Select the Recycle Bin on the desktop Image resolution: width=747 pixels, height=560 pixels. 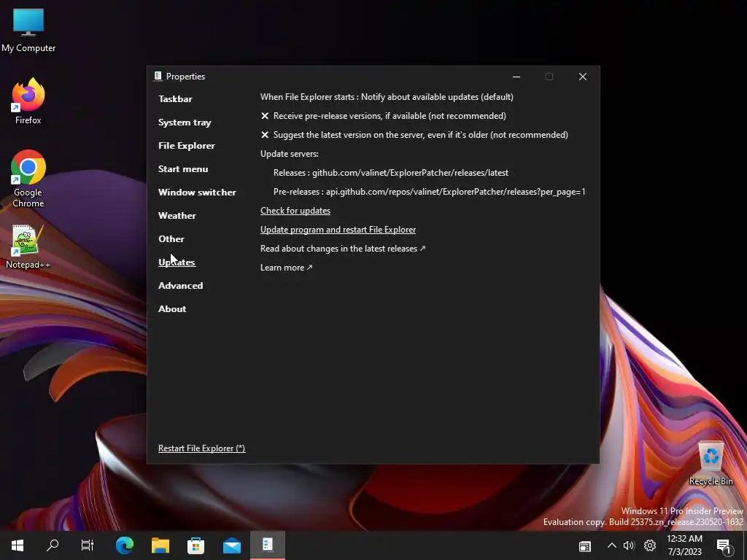(x=711, y=463)
